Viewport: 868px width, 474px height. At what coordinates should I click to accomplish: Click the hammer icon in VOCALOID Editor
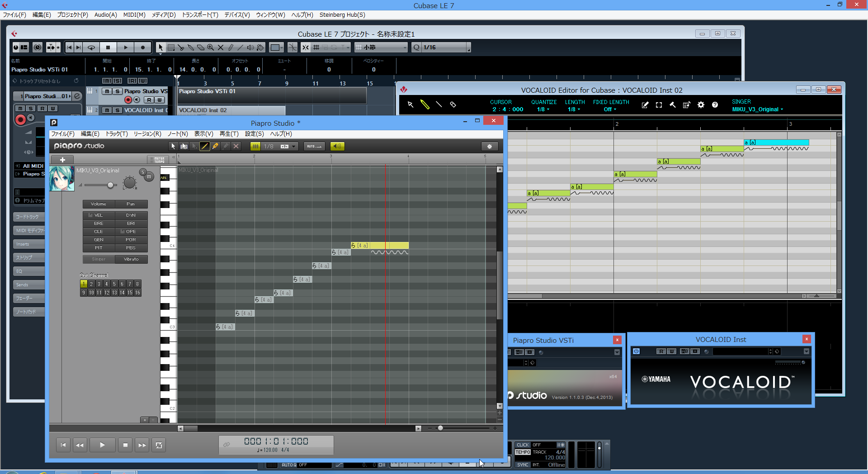point(673,105)
